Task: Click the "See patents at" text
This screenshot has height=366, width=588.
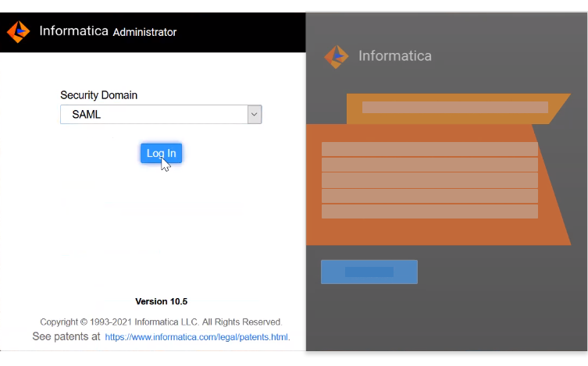Action: (x=66, y=337)
